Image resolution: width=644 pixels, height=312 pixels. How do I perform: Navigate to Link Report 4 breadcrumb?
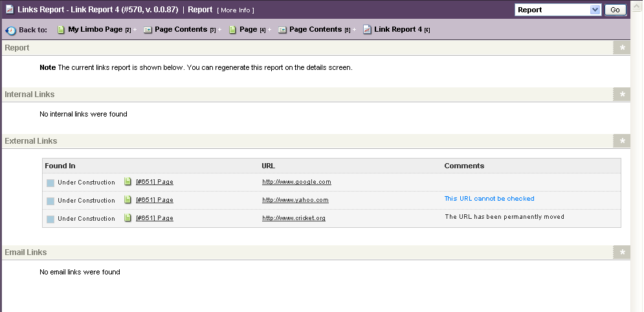tap(397, 30)
